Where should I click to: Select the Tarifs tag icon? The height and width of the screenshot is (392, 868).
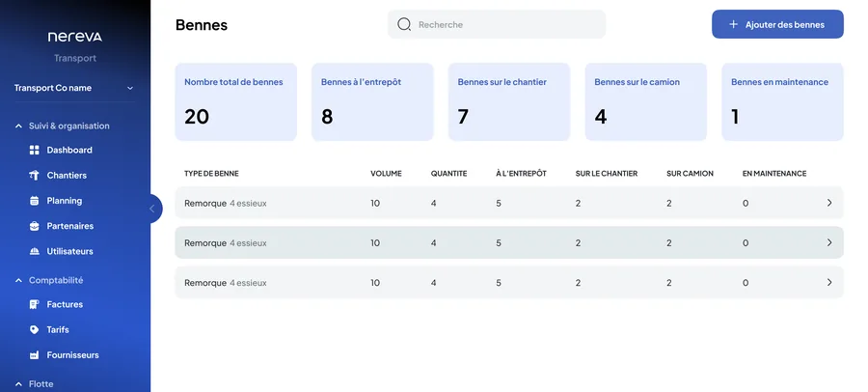pyautogui.click(x=35, y=330)
